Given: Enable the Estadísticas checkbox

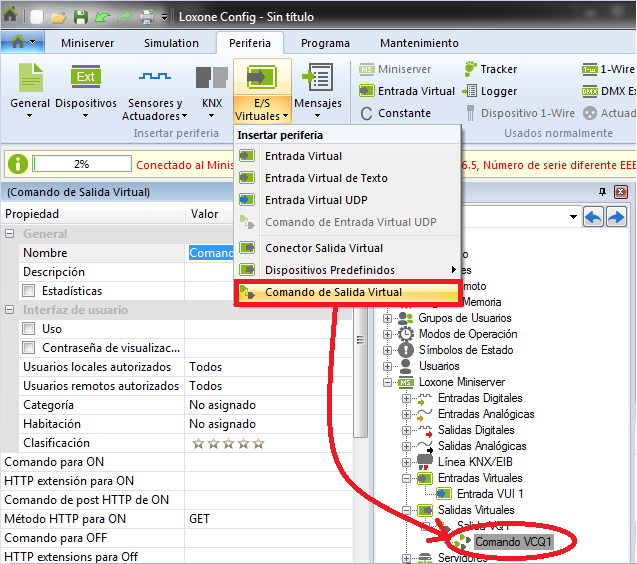Looking at the screenshot, I should coord(28,291).
